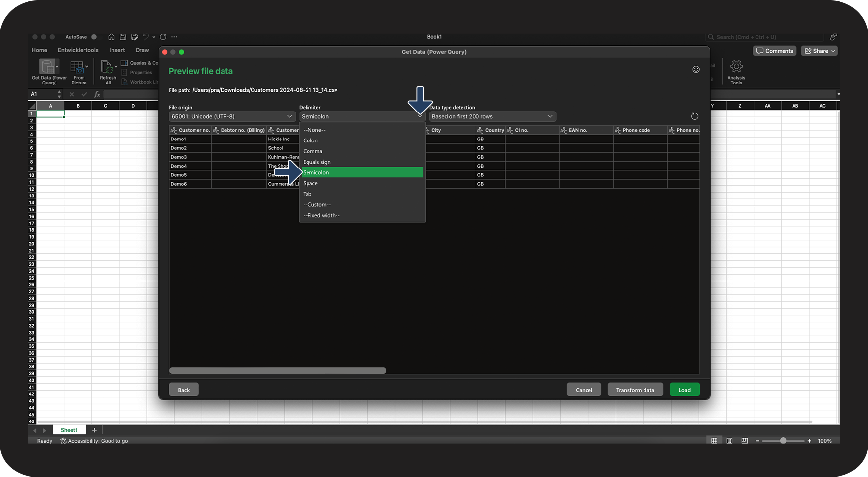Toggle the AutoSave switch
This screenshot has width=868, height=477.
coord(93,37)
